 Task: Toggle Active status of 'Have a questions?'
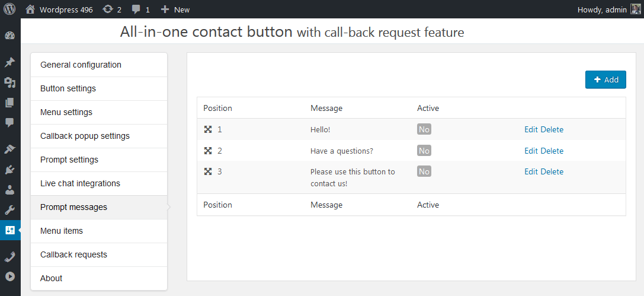[x=424, y=151]
